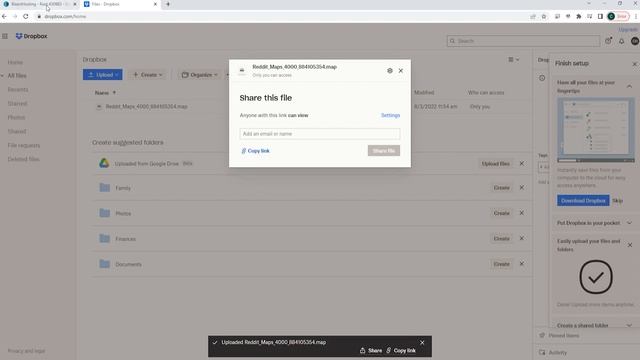The image size is (640, 360).
Task: Dismiss the Uploaded file notification
Action: 422,342
